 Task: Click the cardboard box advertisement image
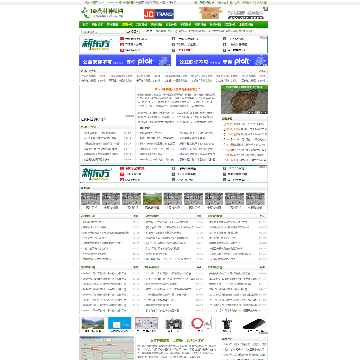[211, 13]
